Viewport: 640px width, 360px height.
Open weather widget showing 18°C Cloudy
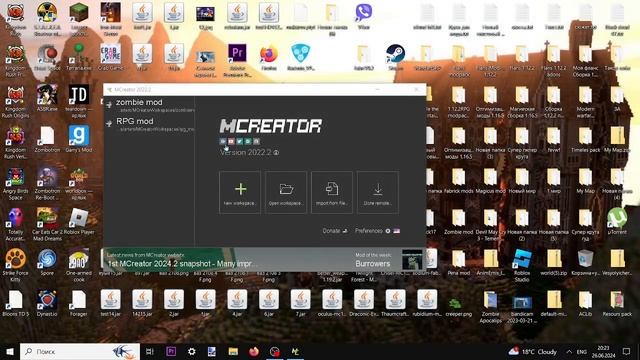(533, 351)
